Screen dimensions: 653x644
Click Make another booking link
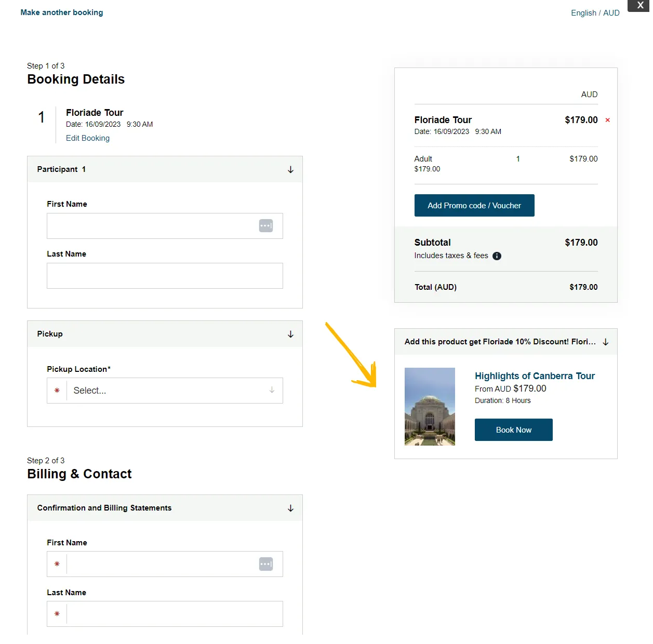[x=62, y=12]
